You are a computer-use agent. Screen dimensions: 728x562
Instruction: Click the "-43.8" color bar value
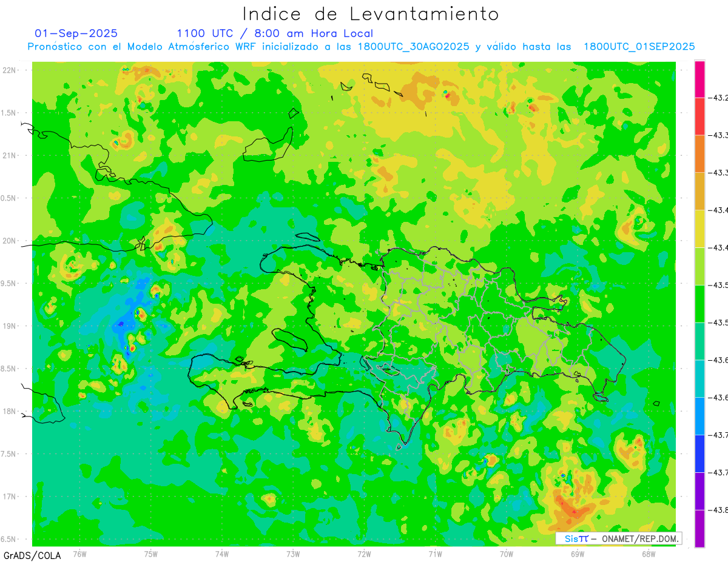[718, 510]
